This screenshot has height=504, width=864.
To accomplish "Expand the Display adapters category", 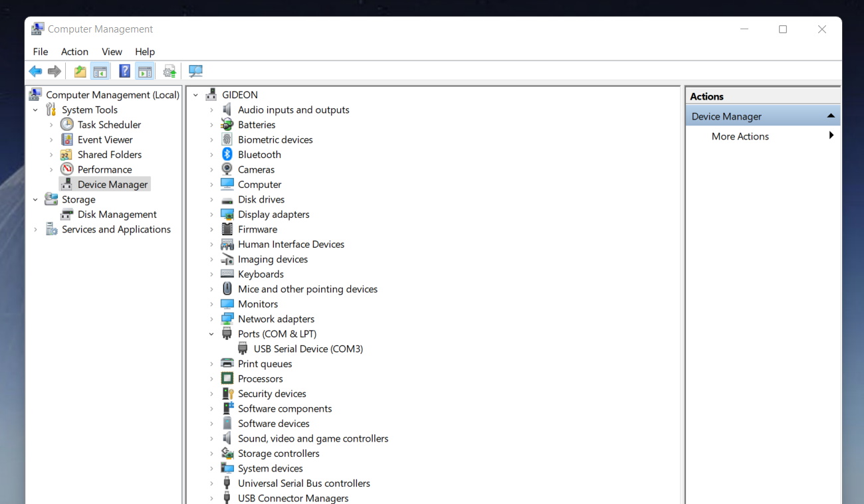I will point(211,214).
